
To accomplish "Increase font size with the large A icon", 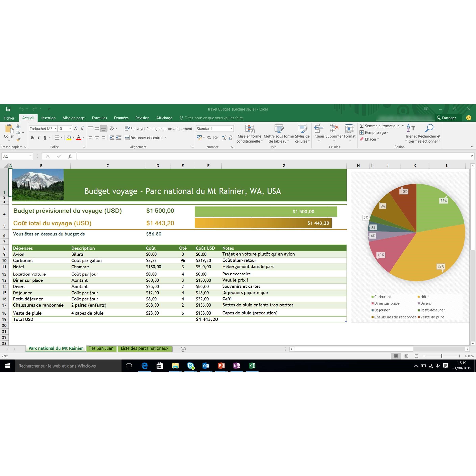I will coord(76,128).
